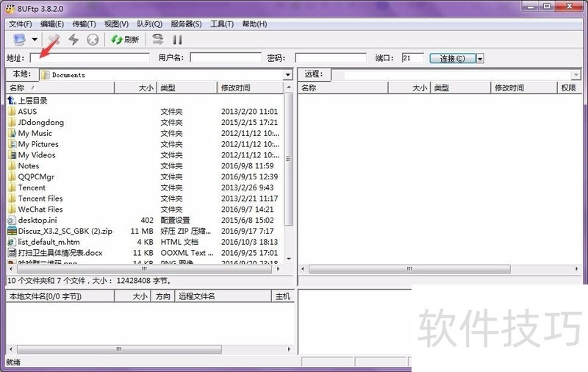Open the 视图(V) menu
The height and width of the screenshot is (372, 588).
point(116,24)
